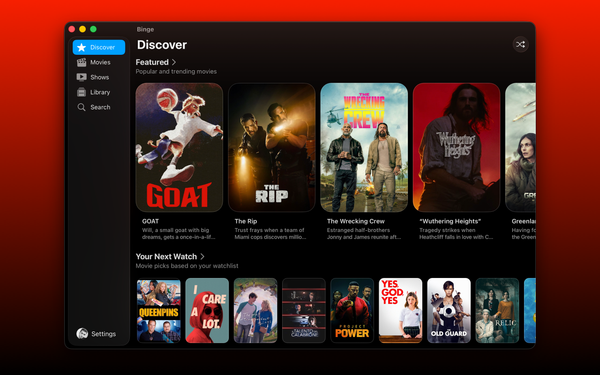Open Shows via the TV play icon
This screenshot has width=600, height=375.
click(x=82, y=77)
